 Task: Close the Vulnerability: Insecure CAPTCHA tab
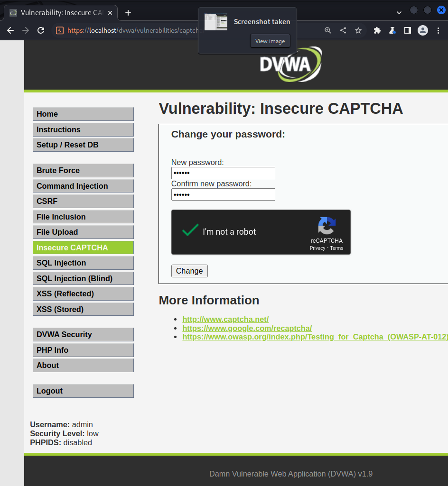[x=110, y=13]
